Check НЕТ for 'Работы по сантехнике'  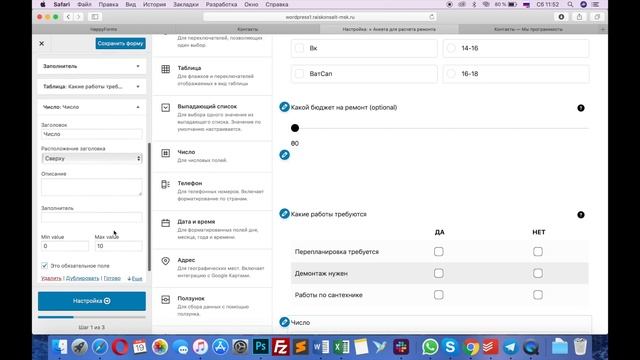[x=538, y=295]
